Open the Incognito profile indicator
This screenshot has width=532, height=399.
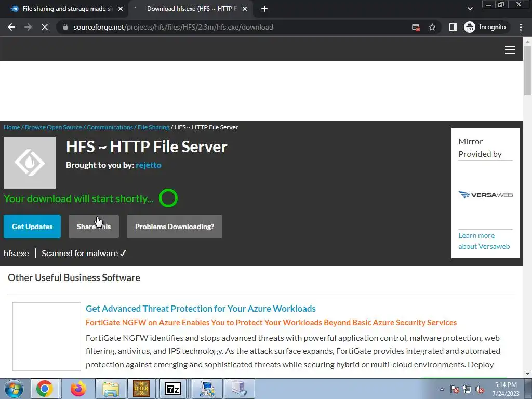[x=486, y=27]
